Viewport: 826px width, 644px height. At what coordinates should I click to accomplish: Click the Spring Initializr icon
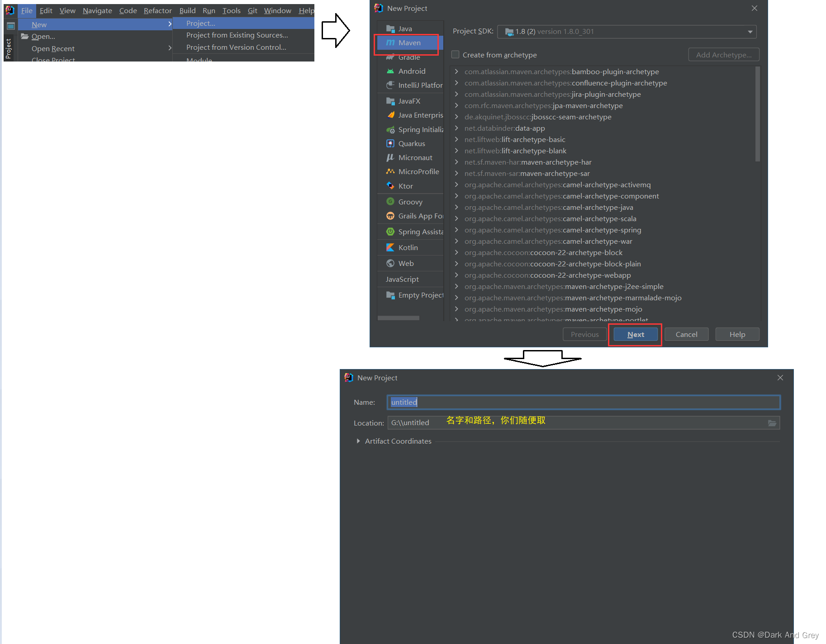pos(390,130)
